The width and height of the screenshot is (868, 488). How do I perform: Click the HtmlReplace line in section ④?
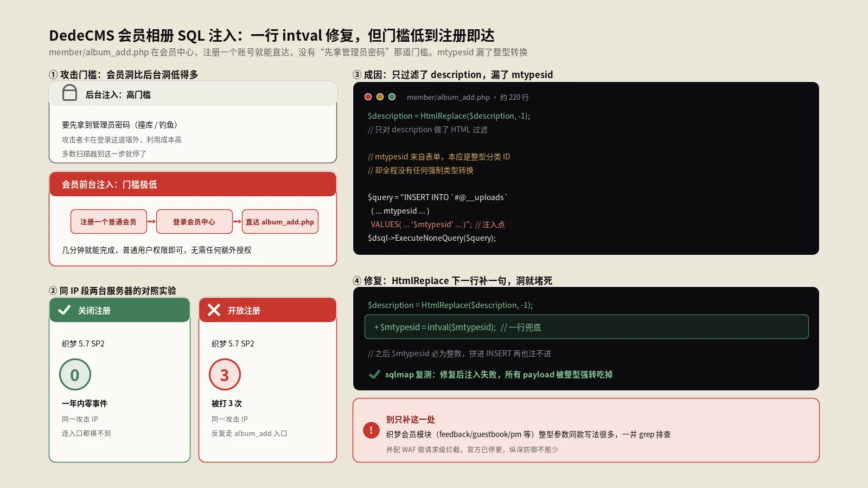[x=450, y=305]
